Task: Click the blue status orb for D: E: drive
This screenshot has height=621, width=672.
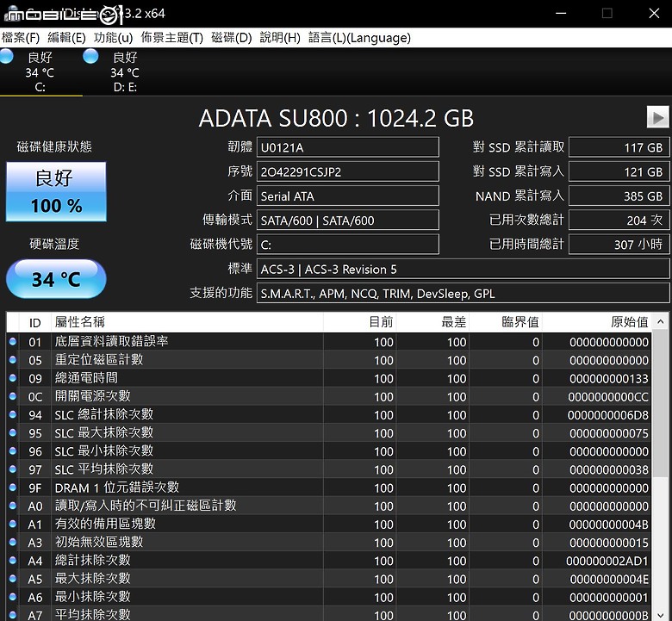Action: click(x=90, y=56)
